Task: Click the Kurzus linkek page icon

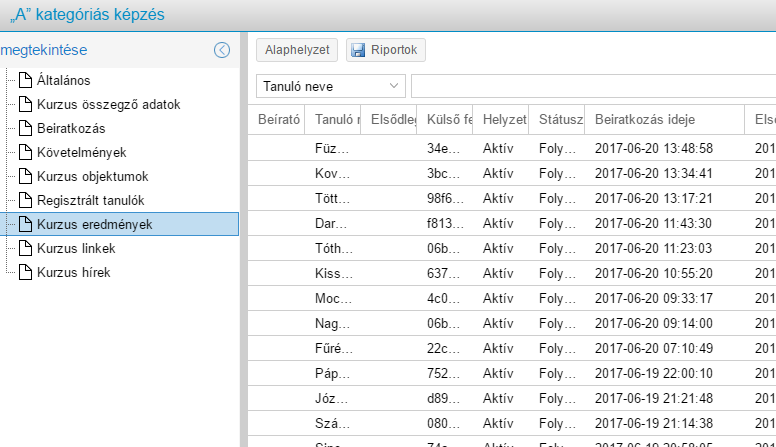Action: click(x=26, y=248)
